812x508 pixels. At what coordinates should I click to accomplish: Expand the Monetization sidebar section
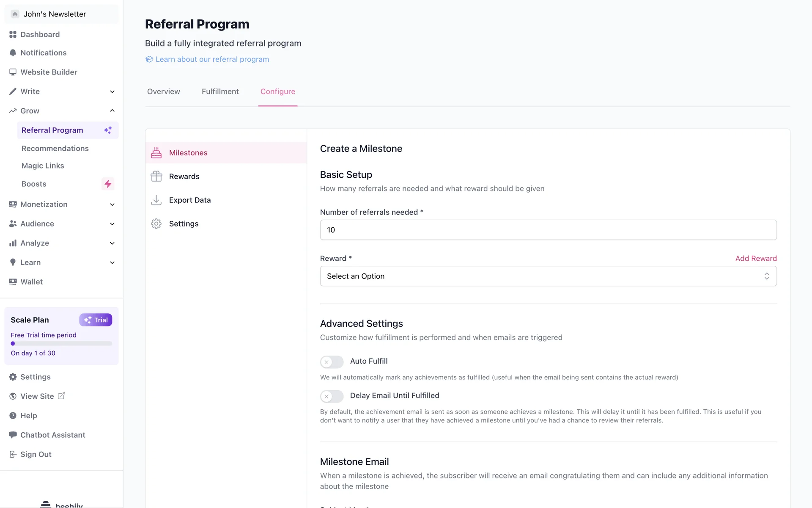click(112, 204)
